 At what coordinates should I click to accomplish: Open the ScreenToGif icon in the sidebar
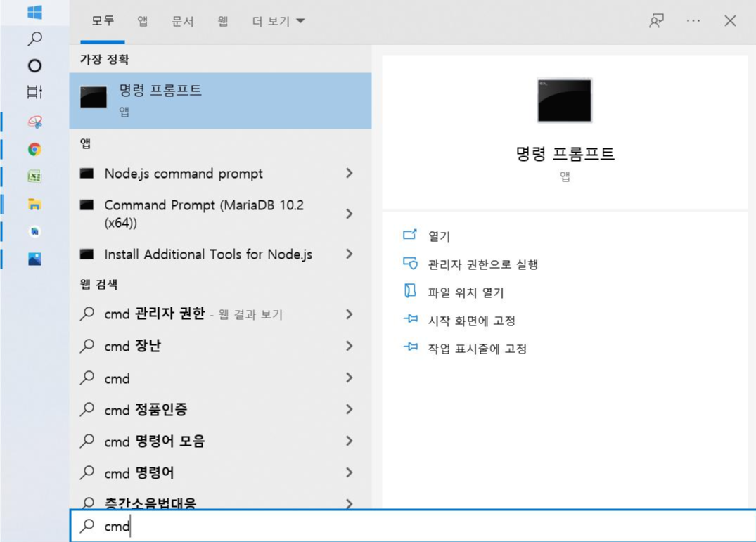point(33,121)
